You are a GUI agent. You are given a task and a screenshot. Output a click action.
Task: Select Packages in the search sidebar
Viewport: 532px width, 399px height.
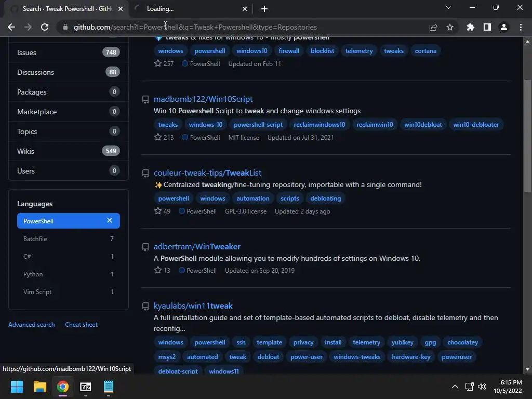[68, 91]
